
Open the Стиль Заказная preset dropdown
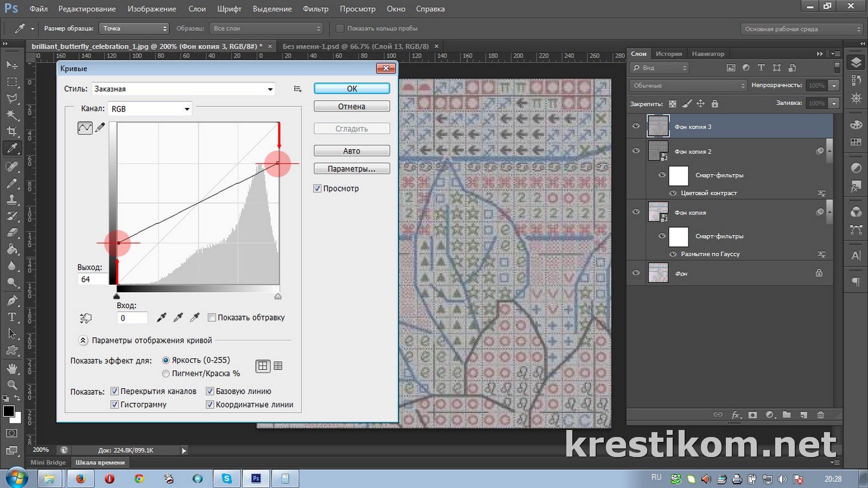tap(183, 89)
